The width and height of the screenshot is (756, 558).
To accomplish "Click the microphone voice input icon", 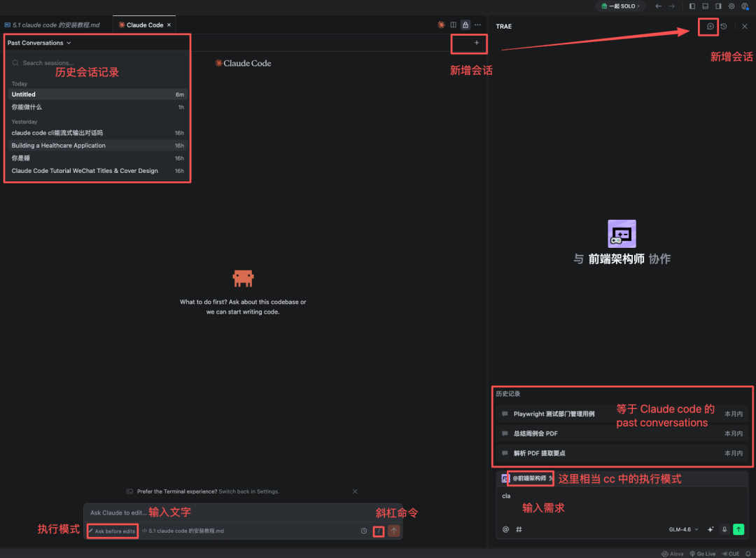I will pos(724,529).
